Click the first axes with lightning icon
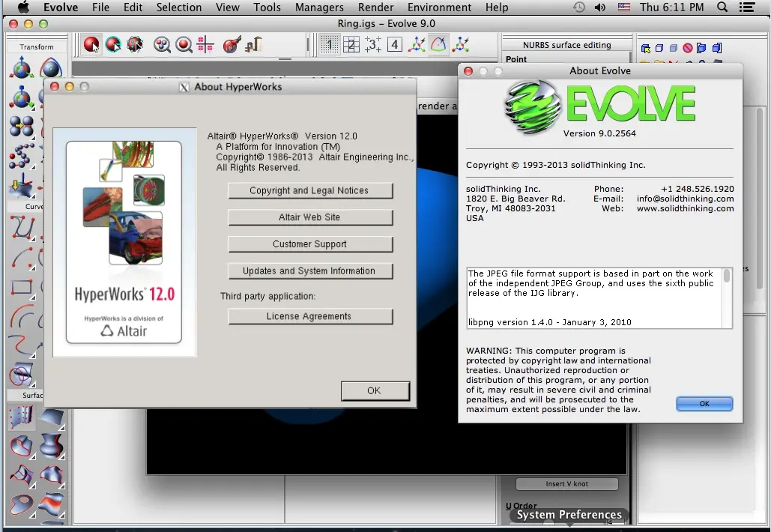This screenshot has width=771, height=532. click(417, 45)
